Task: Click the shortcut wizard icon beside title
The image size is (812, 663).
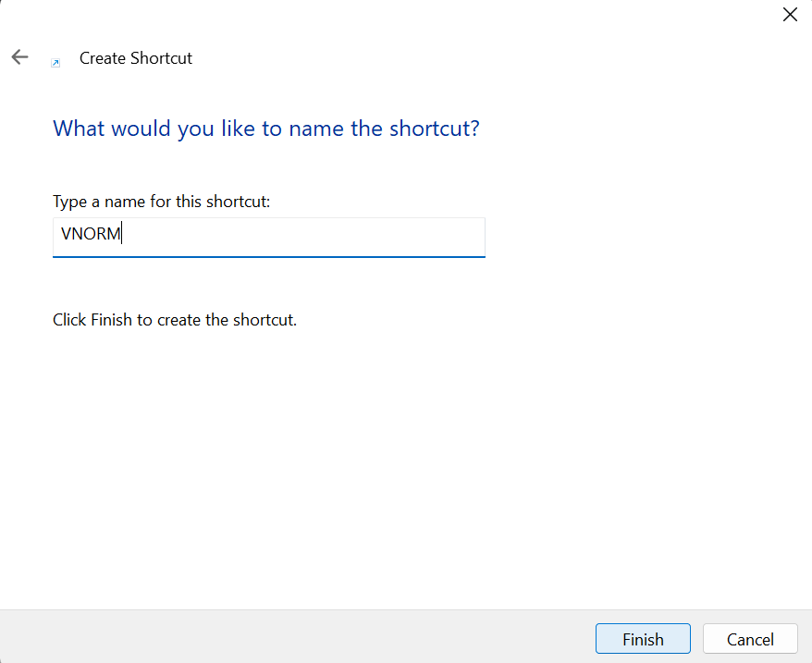Action: click(x=55, y=63)
